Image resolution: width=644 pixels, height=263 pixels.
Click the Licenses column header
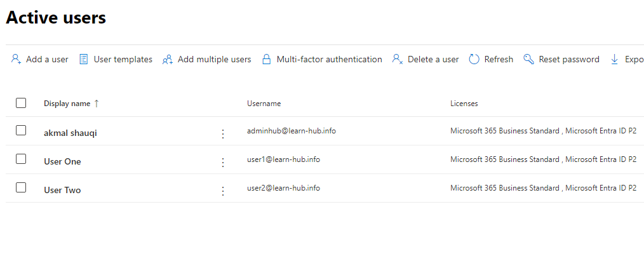click(x=464, y=104)
